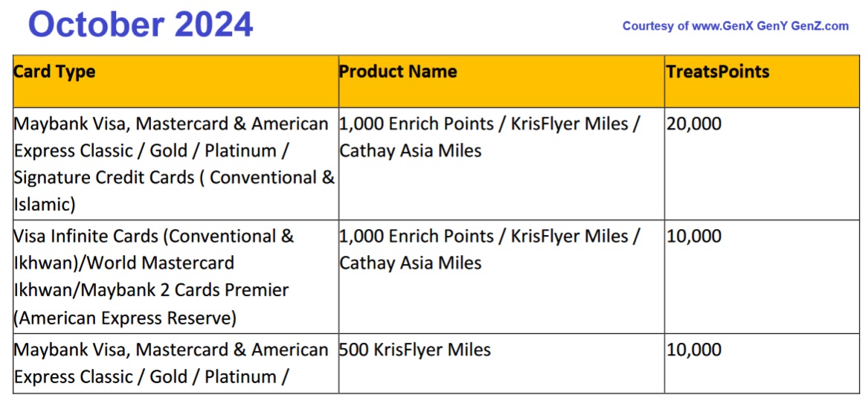This screenshot has width=868, height=412.
Task: Click the '(American Express Reserve)' text line
Action: [x=125, y=318]
